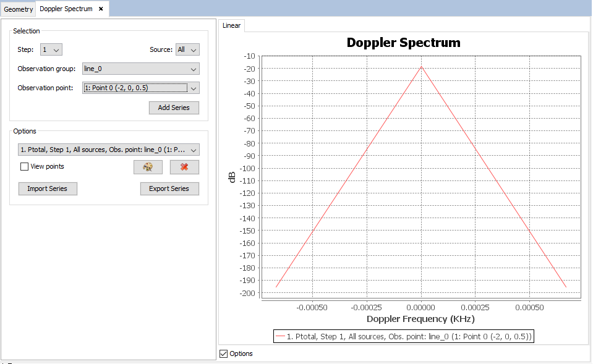Open the Observation group dropdown
The image size is (593, 364).
(x=140, y=69)
